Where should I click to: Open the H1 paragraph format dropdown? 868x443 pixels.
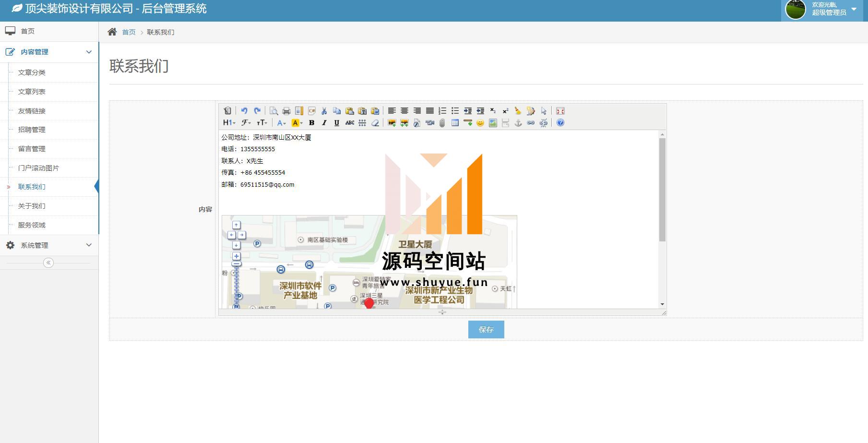(229, 123)
